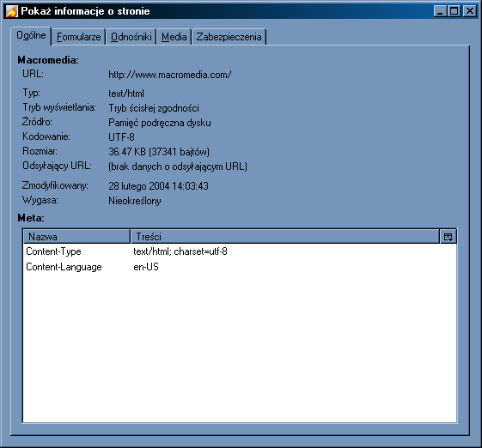The height and width of the screenshot is (448, 482).
Task: Click the Meta: section heading
Action: (31, 218)
